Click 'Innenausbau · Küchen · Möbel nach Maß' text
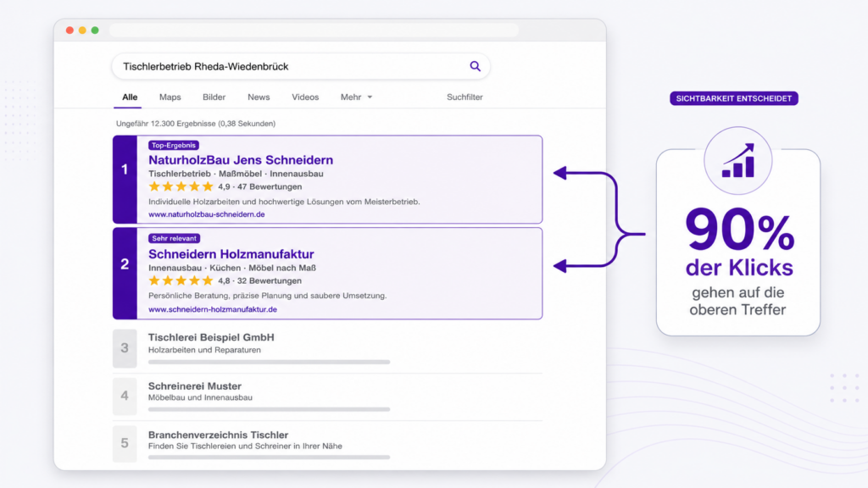This screenshot has width=868, height=488. tap(232, 268)
